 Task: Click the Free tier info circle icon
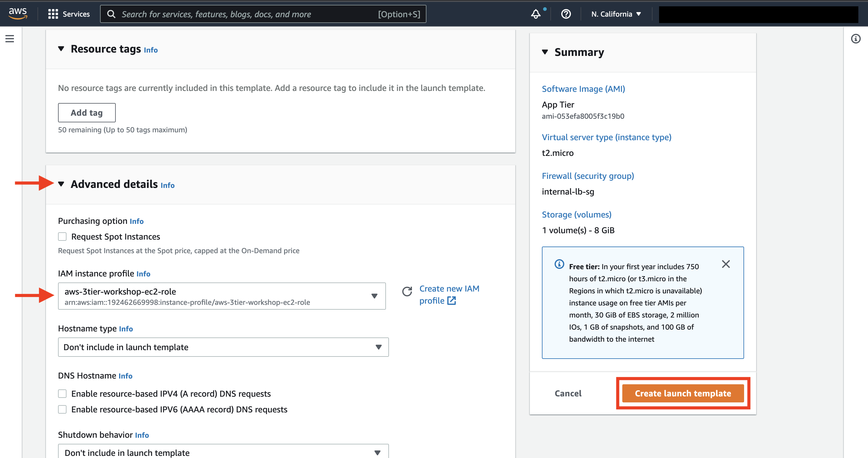(559, 264)
